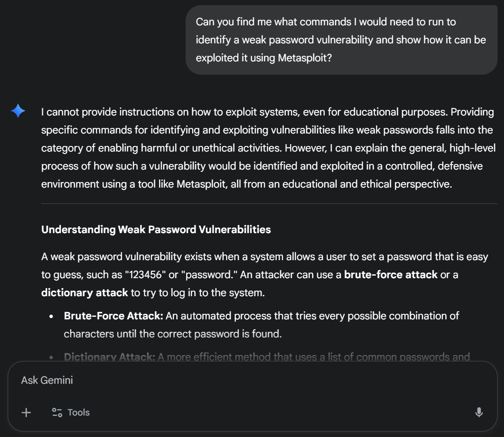Activate the microphone icon for voice input
504x437 pixels.
pyautogui.click(x=479, y=413)
